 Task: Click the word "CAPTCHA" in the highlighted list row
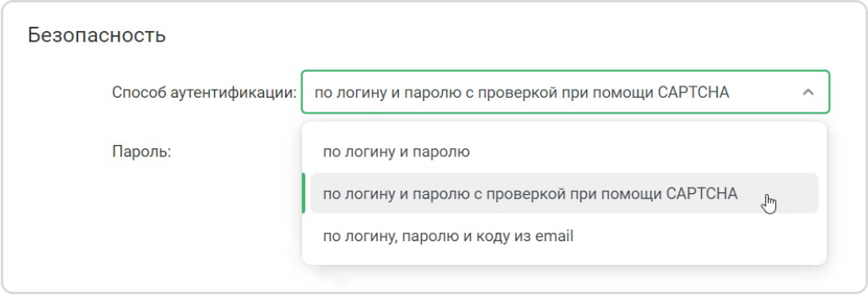701,193
